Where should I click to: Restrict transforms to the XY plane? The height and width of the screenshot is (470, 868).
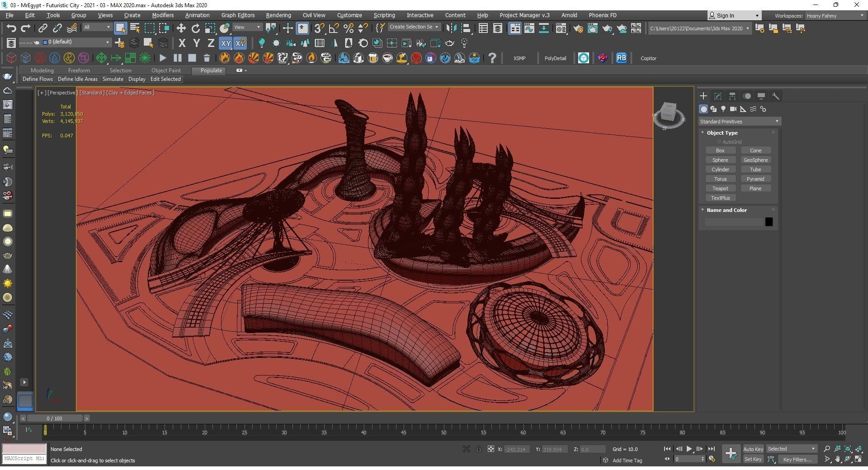pyautogui.click(x=226, y=43)
